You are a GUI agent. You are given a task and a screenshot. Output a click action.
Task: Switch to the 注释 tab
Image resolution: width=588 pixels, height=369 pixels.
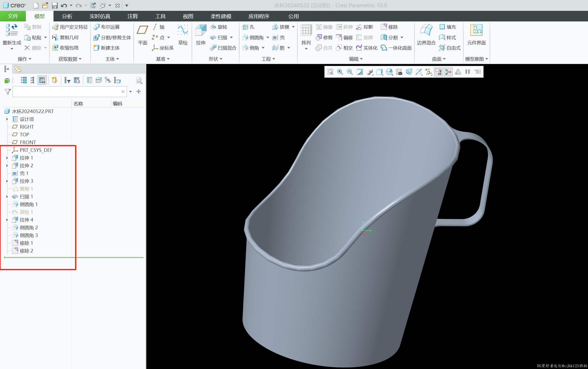click(133, 16)
